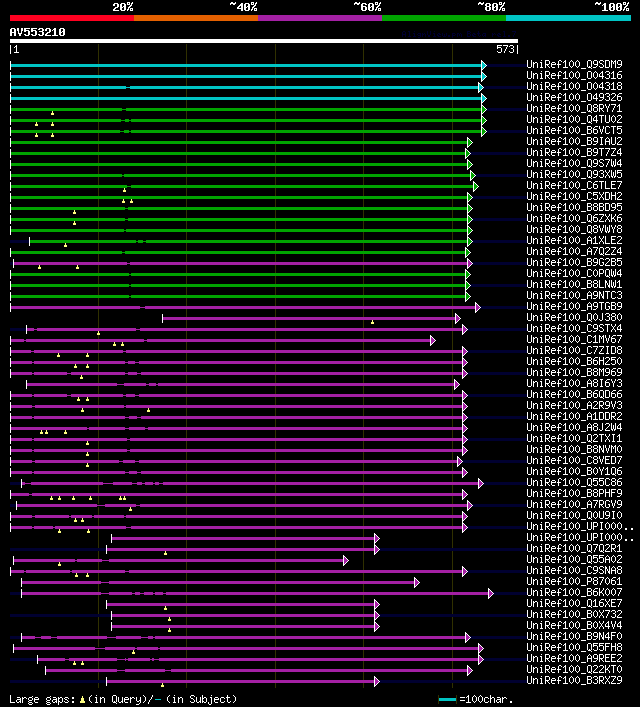
Task: Select the query name AV553210
Action: 37,32
